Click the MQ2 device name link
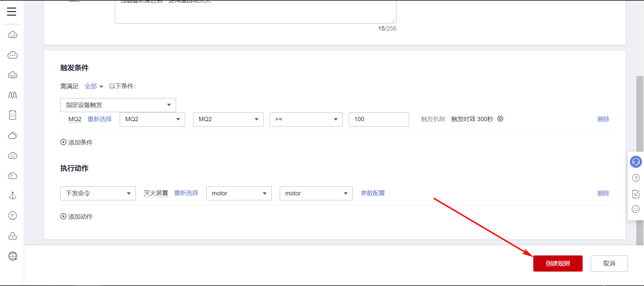644x286 pixels. click(75, 119)
